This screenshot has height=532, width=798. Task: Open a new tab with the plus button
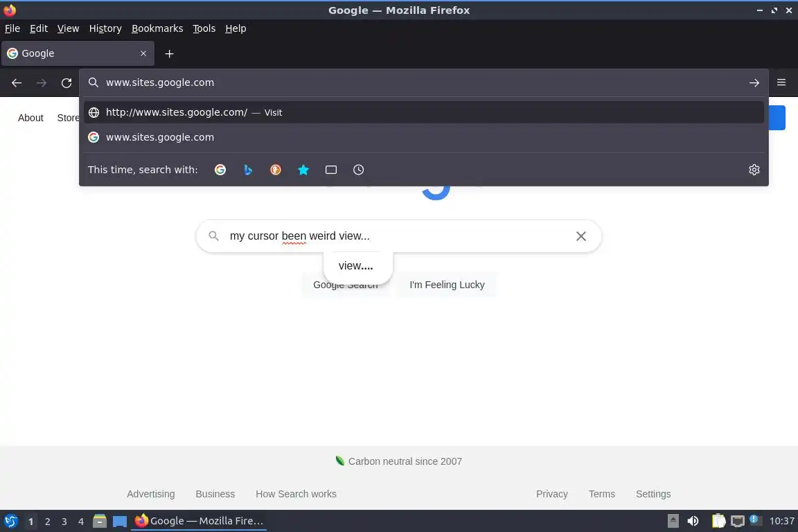click(170, 53)
